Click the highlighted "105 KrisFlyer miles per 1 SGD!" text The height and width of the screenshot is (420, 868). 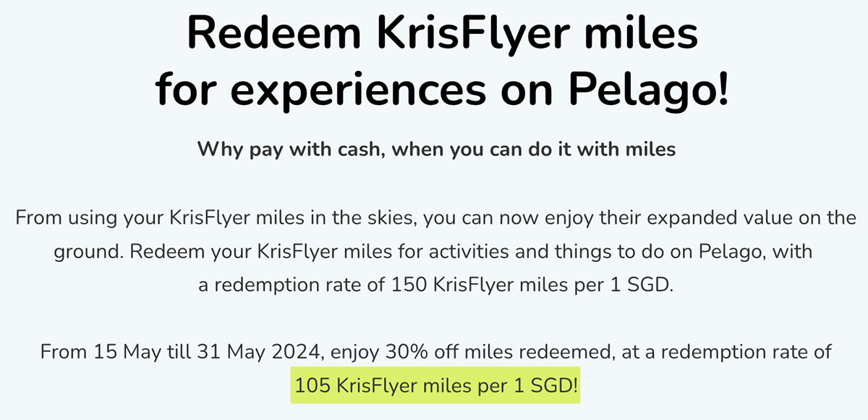point(437,386)
